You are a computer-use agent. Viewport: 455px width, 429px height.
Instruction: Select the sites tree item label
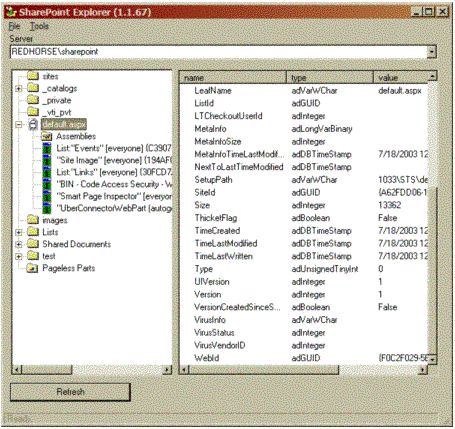50,77
